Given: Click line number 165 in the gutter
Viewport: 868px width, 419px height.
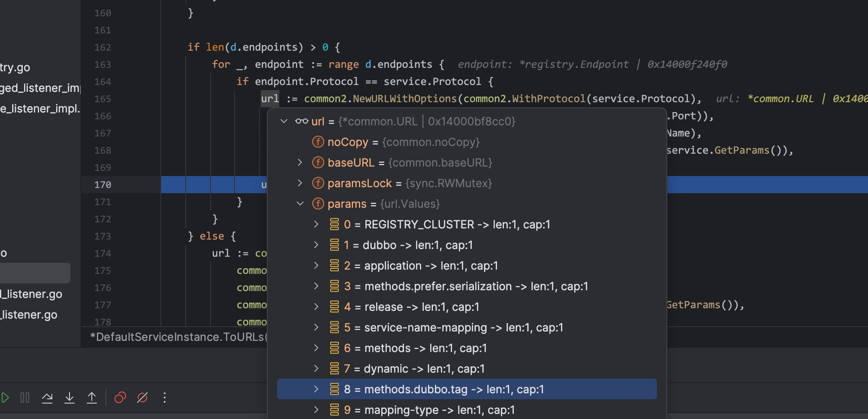Looking at the screenshot, I should click(x=102, y=99).
